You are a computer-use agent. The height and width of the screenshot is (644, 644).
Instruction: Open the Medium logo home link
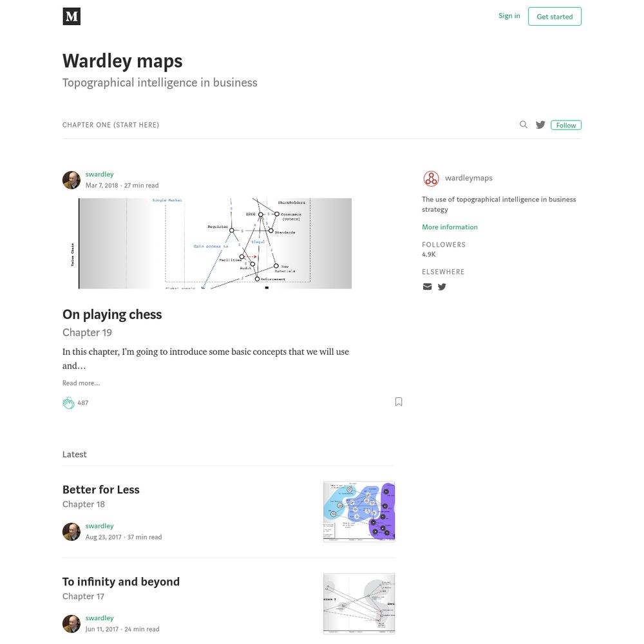71,17
